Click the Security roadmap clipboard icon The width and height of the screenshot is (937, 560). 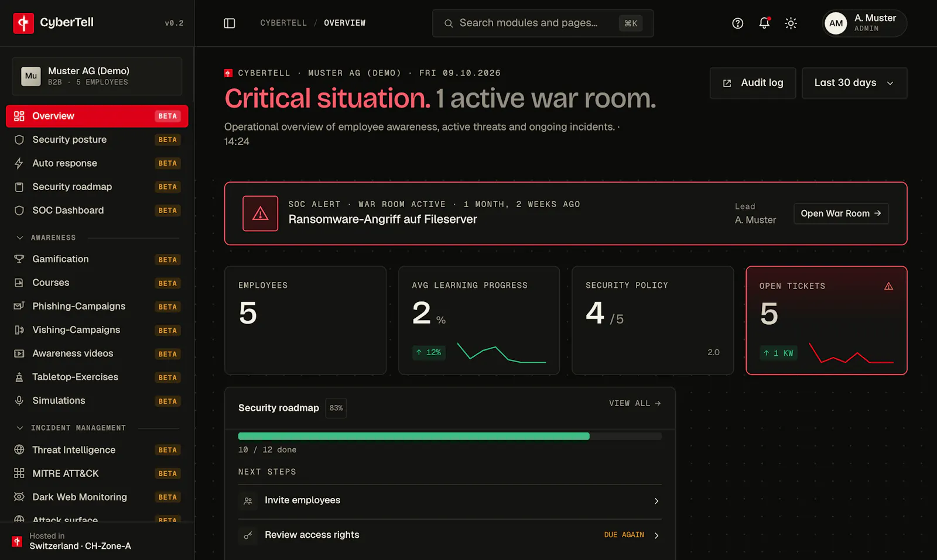tap(19, 187)
